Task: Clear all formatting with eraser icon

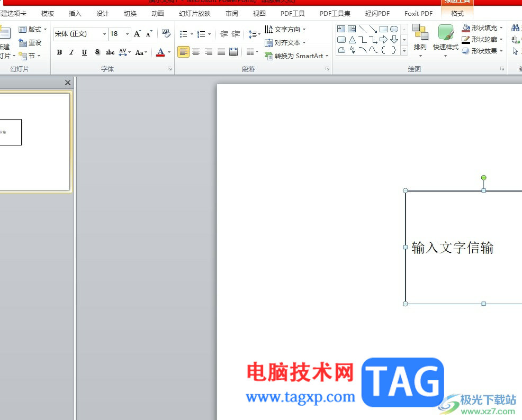Action: point(166,33)
